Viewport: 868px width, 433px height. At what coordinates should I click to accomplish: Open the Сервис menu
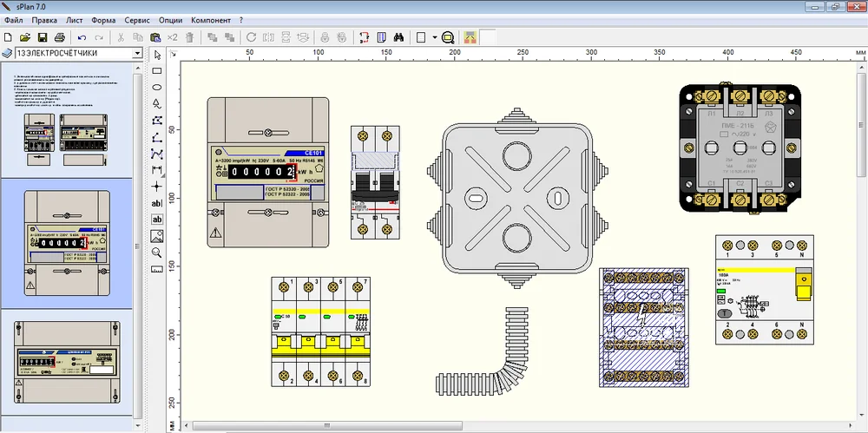(136, 19)
